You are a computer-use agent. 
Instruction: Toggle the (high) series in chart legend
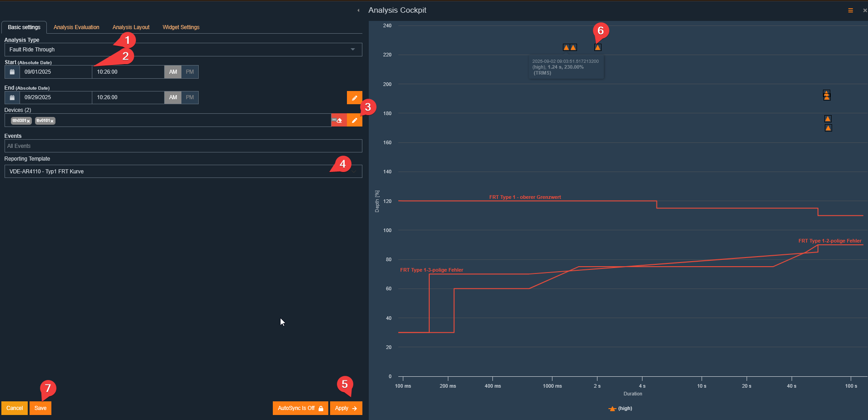[621, 409]
